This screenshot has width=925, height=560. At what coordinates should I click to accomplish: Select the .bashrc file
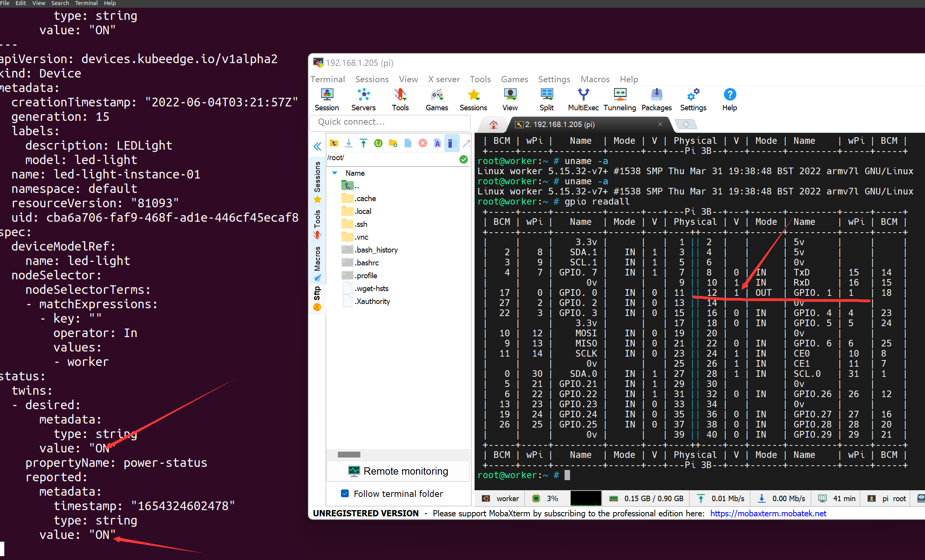[x=360, y=263]
